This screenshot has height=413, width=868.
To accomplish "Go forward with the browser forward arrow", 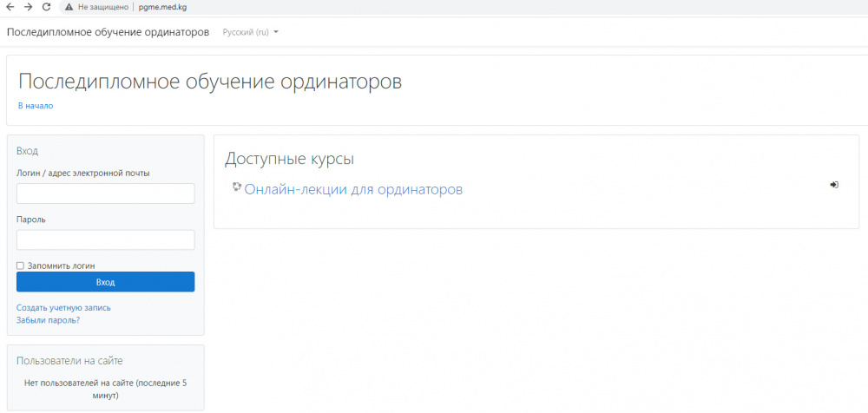I will (x=29, y=7).
